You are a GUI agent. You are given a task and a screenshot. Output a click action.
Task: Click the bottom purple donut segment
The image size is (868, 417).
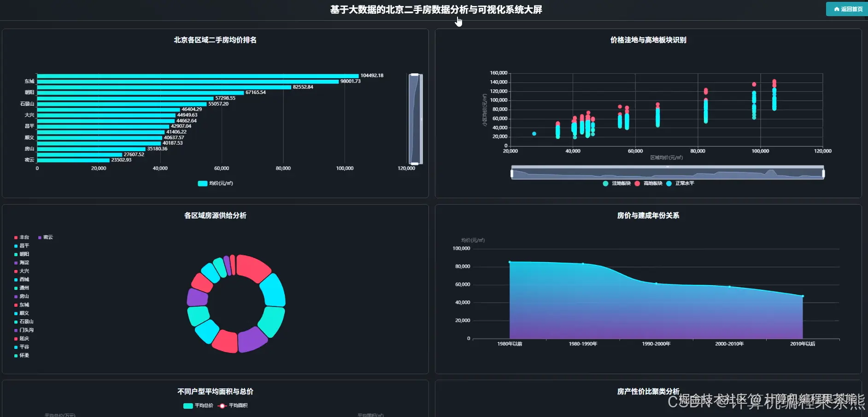point(252,340)
